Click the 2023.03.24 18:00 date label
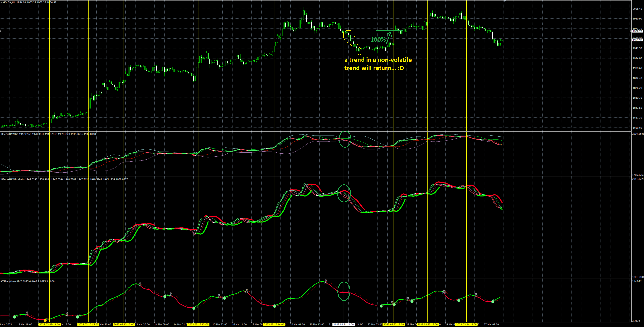Viewport: 644px width, 327px height. click(x=466, y=324)
